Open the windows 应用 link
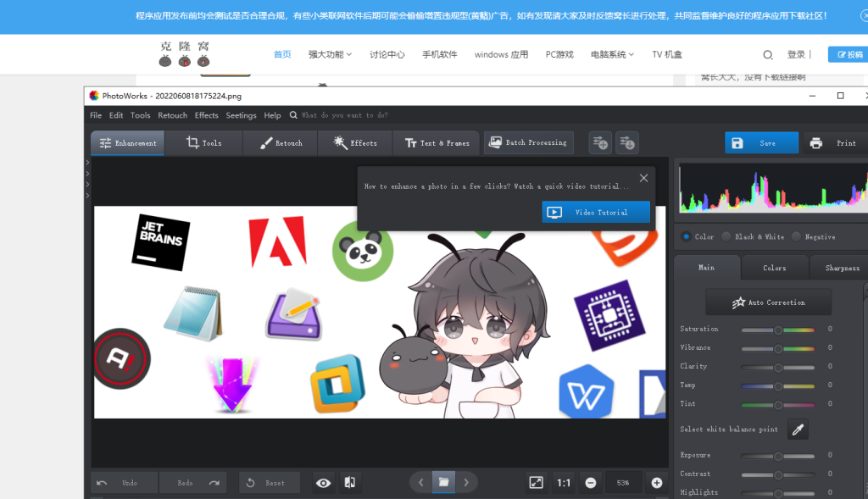Screen dimensions: 868x499 pyautogui.click(x=501, y=54)
